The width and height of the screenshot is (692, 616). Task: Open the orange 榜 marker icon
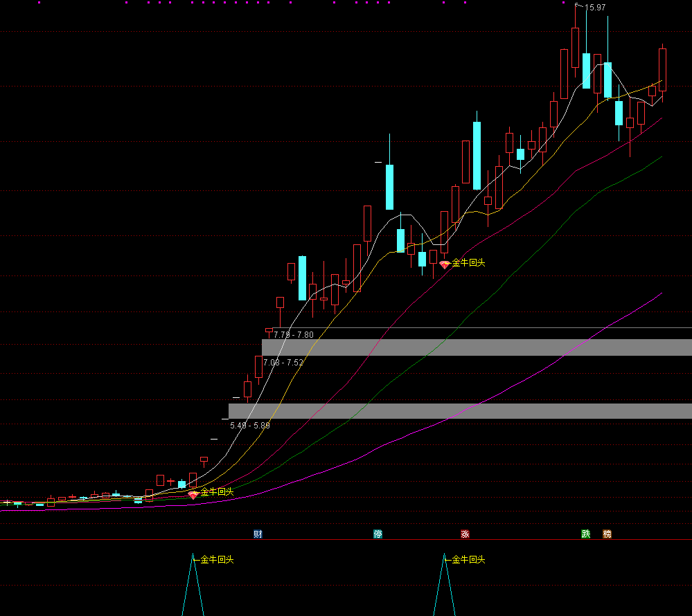click(607, 534)
